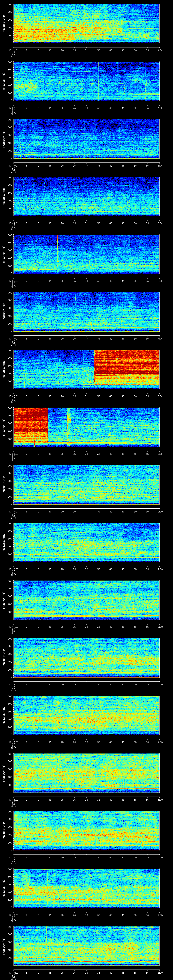This screenshot has width=173, height=980.
Task: Click the "17:00" end-of-axis label
Action: point(159,915)
